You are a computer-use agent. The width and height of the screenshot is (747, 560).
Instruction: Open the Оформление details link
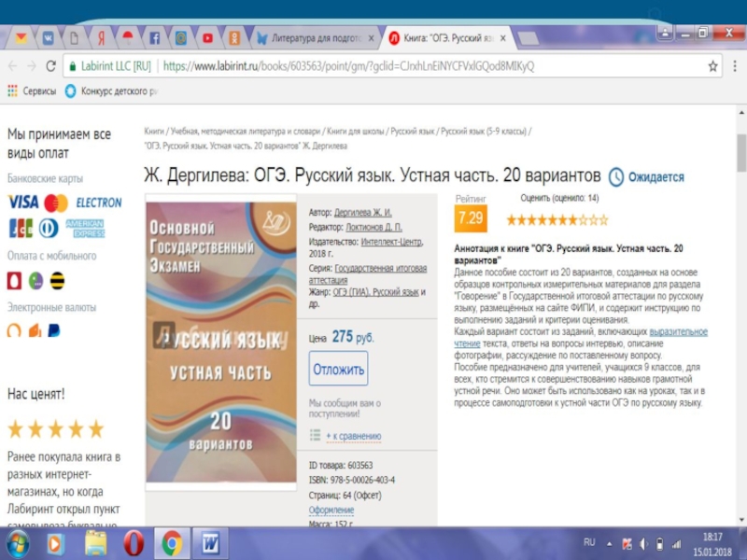[331, 511]
